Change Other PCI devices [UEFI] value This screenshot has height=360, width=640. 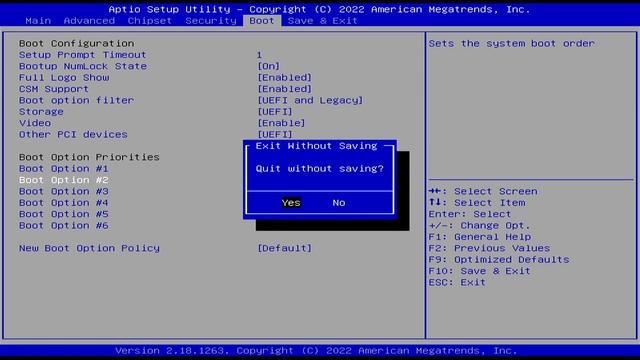click(x=275, y=135)
